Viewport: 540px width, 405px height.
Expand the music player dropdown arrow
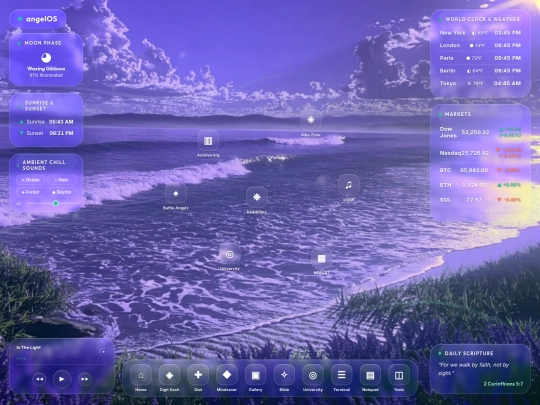click(x=103, y=352)
